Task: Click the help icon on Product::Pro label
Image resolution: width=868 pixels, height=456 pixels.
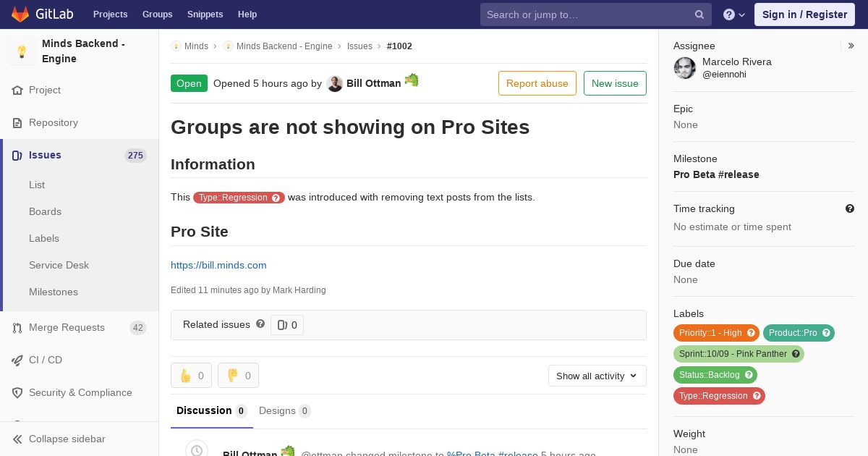Action: (x=826, y=333)
